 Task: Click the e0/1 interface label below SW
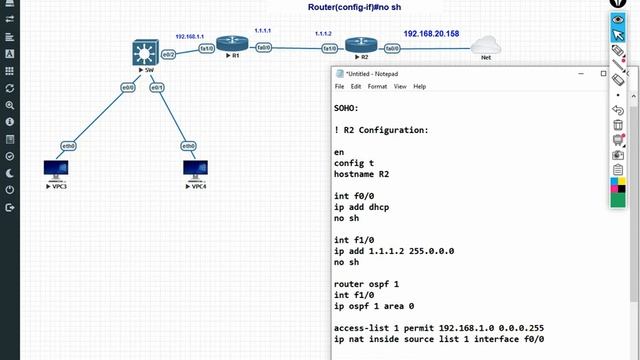(157, 87)
